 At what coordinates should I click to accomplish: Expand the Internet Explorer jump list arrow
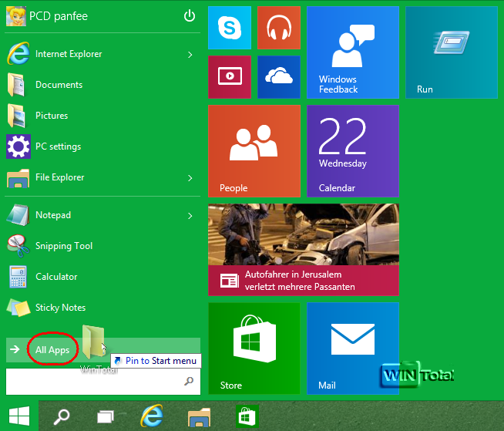[x=190, y=55]
